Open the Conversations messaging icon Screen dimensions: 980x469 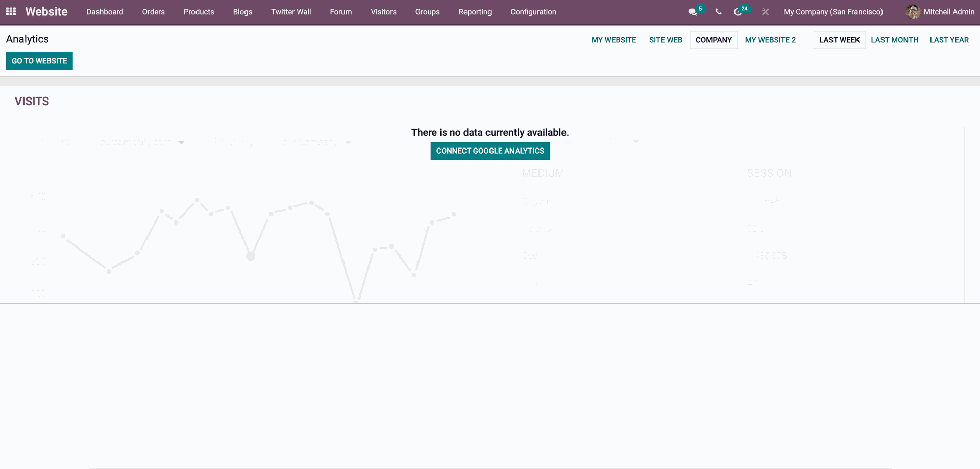tap(692, 12)
